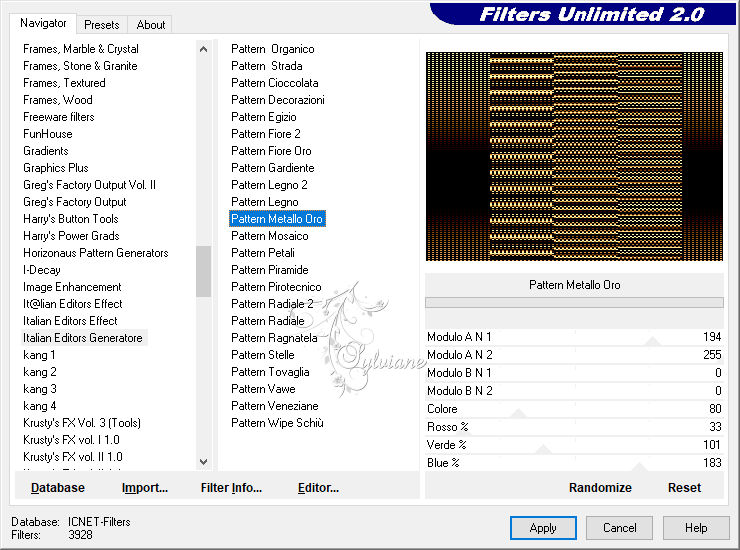
Task: Choose Pattern Stelle filter
Action: 262,355
